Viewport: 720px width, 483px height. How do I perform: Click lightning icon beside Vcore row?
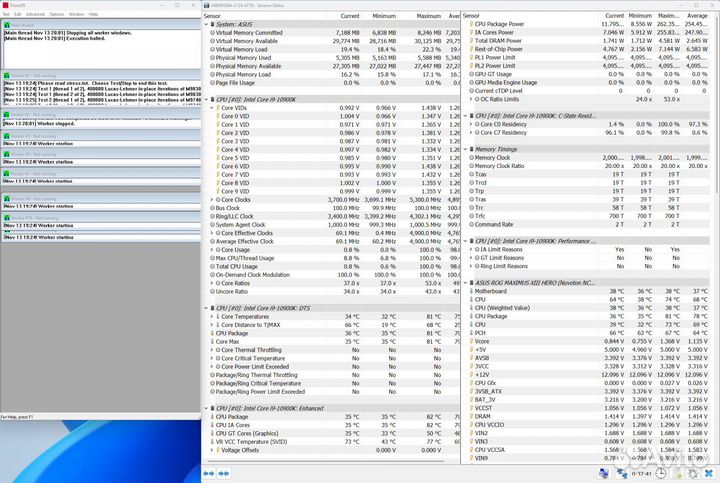coord(471,341)
